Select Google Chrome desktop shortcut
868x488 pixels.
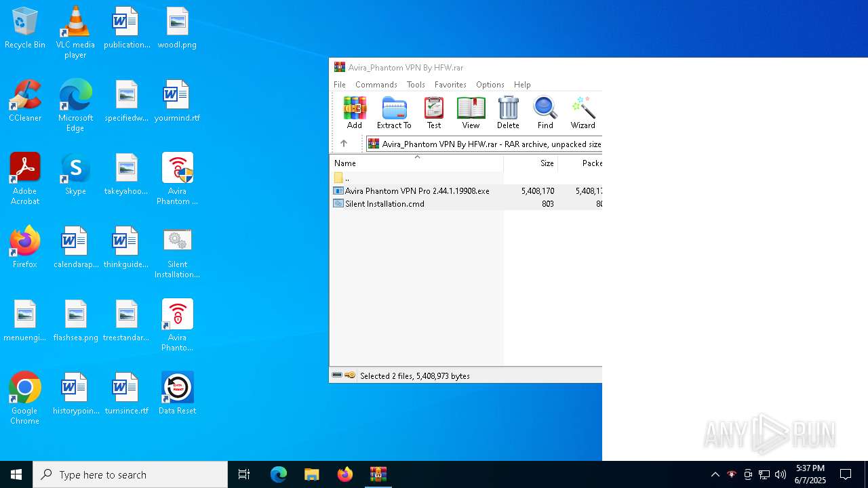pyautogui.click(x=25, y=399)
